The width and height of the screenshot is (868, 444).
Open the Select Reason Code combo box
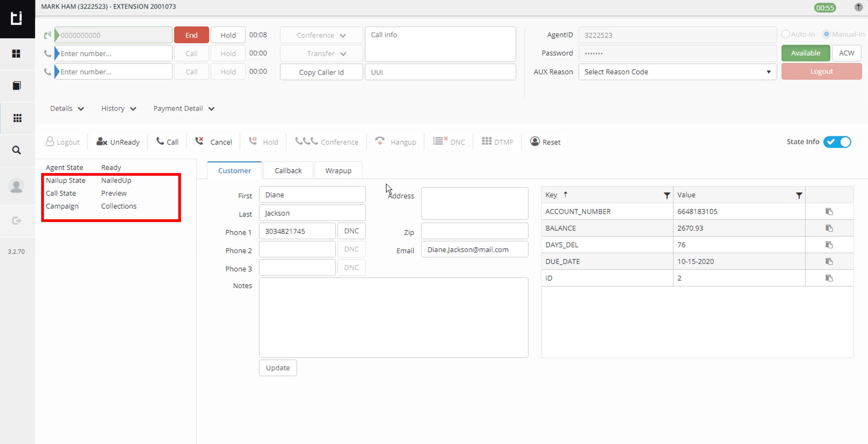[x=677, y=72]
